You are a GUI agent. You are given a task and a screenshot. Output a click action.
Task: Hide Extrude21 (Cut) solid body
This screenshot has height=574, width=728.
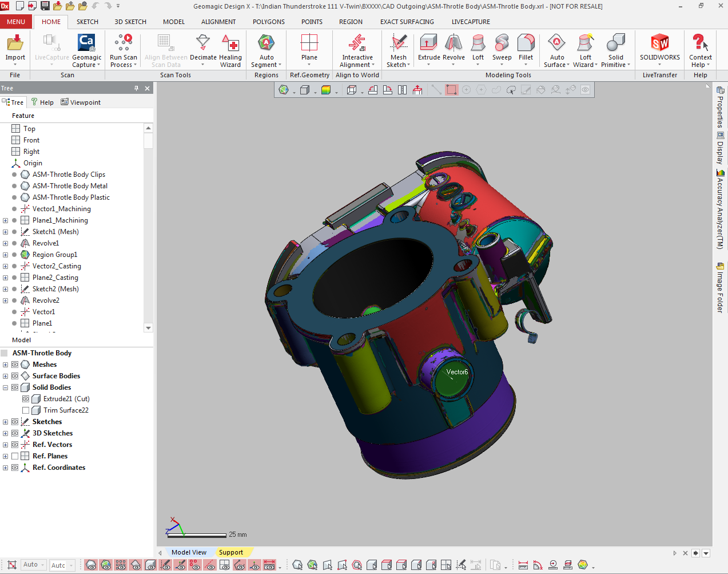[x=26, y=399]
